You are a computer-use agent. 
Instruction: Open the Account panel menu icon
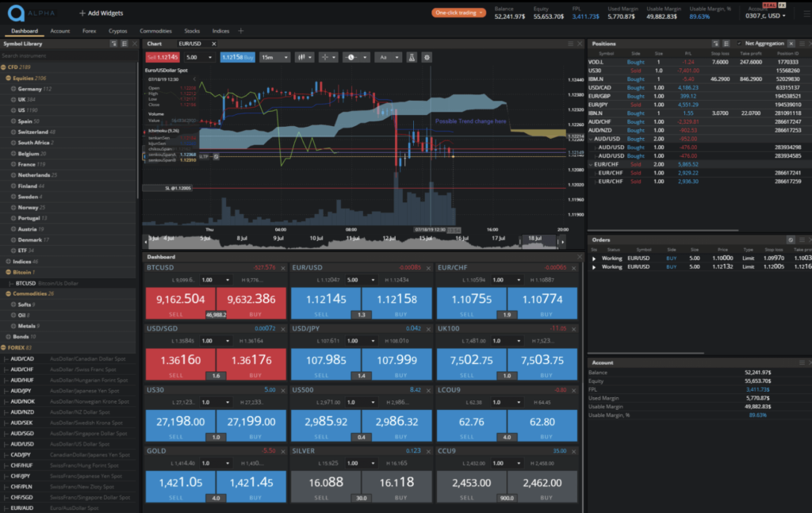[x=802, y=362]
